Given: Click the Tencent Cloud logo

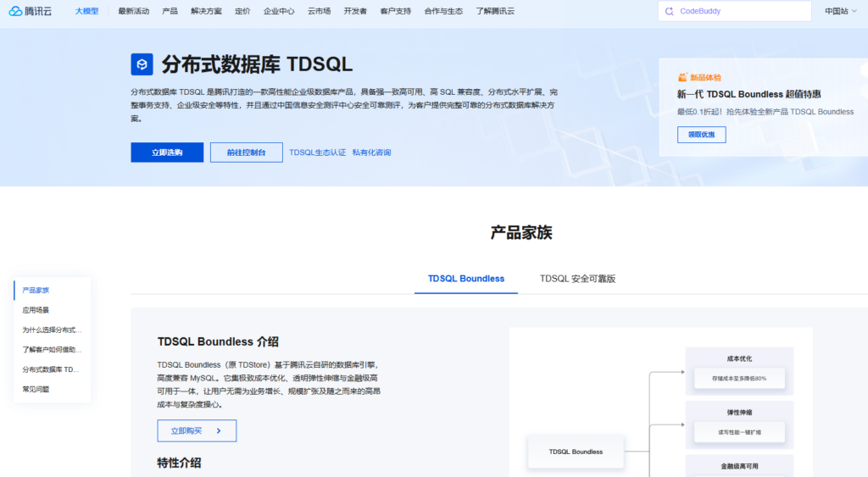Looking at the screenshot, I should 30,11.
